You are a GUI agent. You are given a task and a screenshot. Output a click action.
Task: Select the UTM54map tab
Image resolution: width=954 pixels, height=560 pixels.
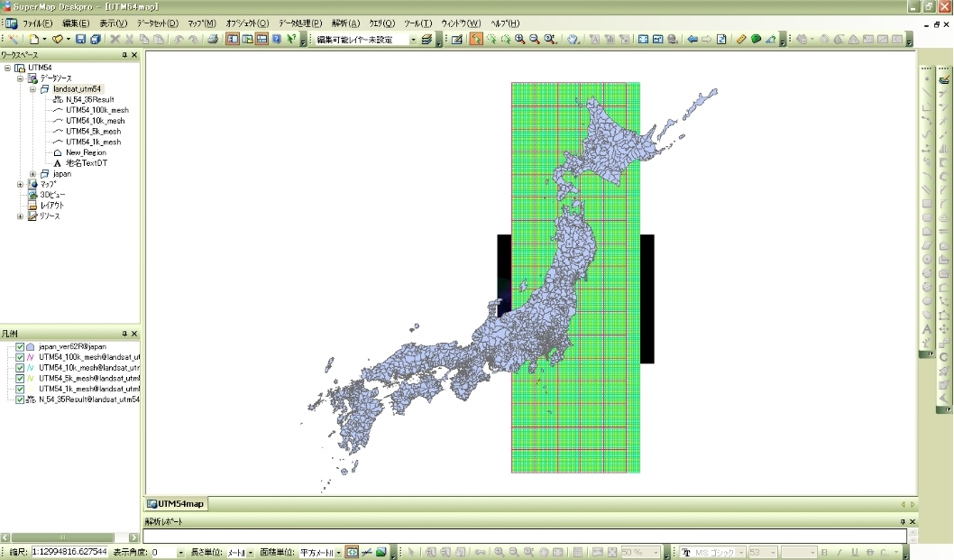coord(177,504)
